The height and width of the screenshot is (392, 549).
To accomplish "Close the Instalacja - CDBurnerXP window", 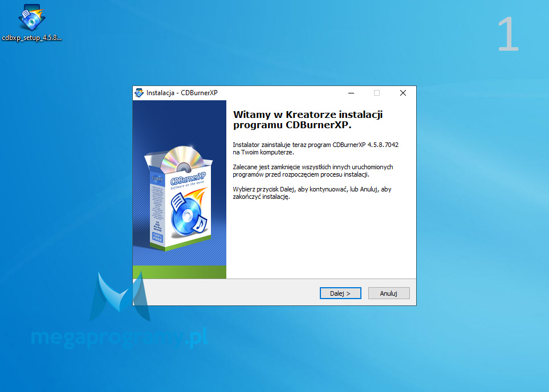I will [x=403, y=93].
